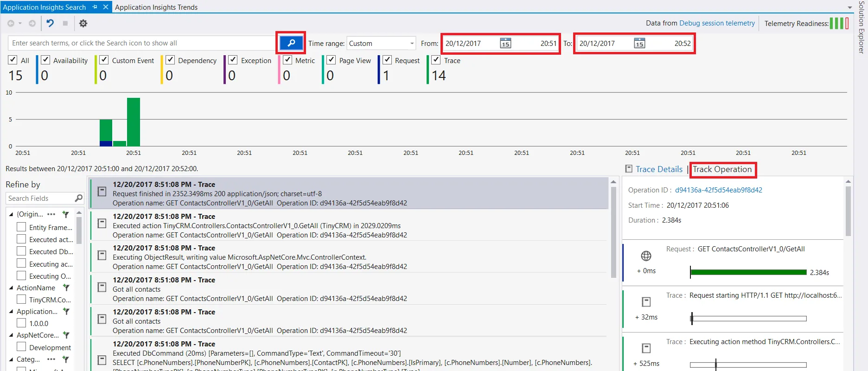Open settings via the gear icon

point(83,23)
